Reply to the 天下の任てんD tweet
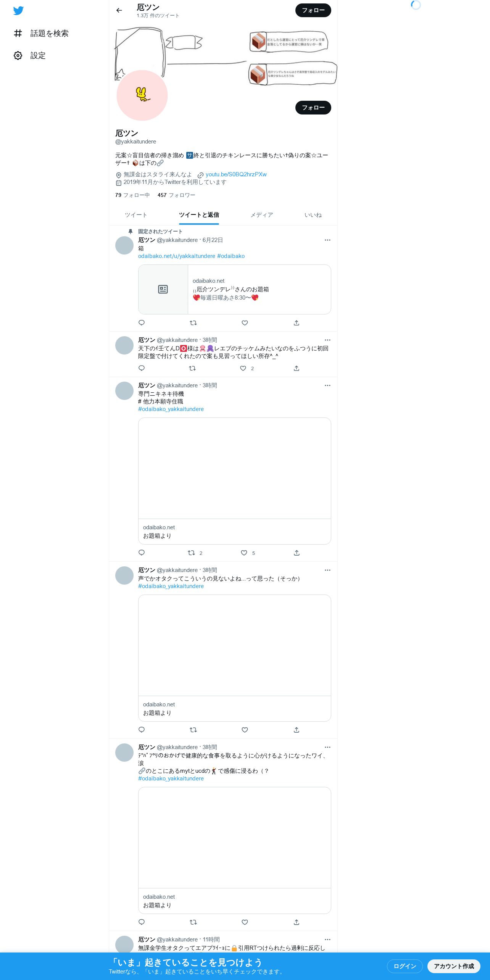Image resolution: width=490 pixels, height=980 pixels. [142, 368]
